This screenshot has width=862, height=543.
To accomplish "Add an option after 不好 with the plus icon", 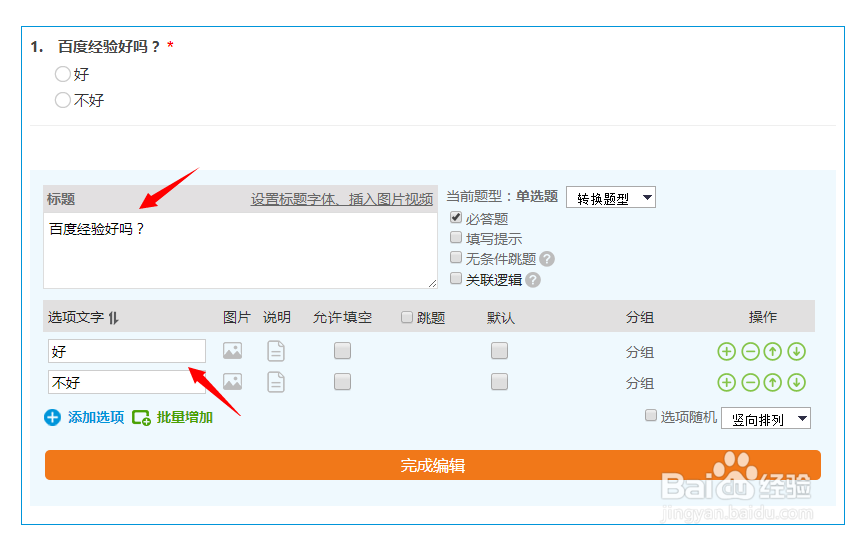I will 726,383.
